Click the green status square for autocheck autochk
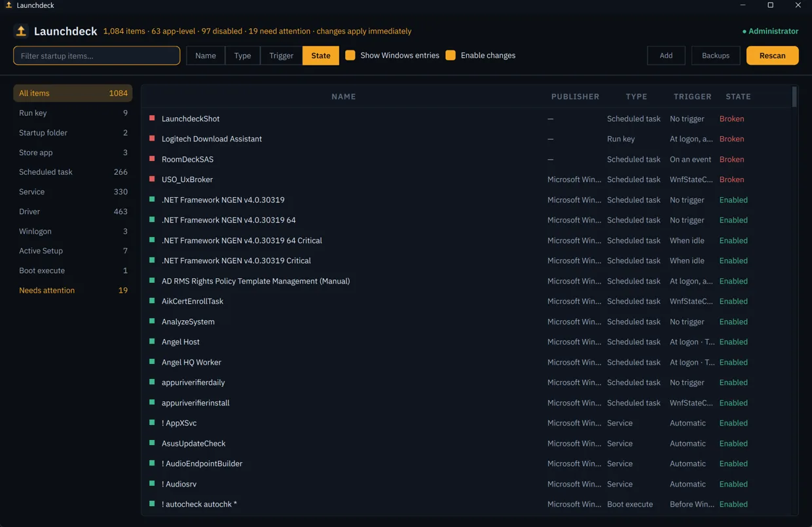The height and width of the screenshot is (527, 812). pos(152,504)
